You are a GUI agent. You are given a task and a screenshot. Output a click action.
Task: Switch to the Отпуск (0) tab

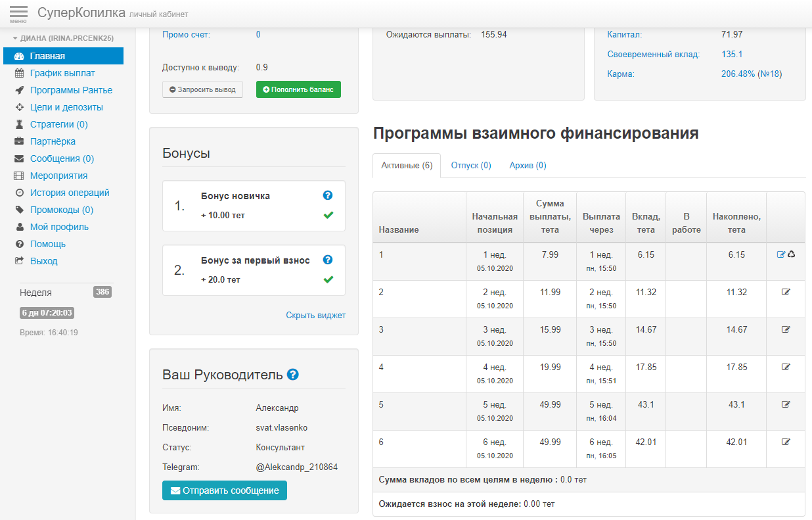[x=471, y=166]
